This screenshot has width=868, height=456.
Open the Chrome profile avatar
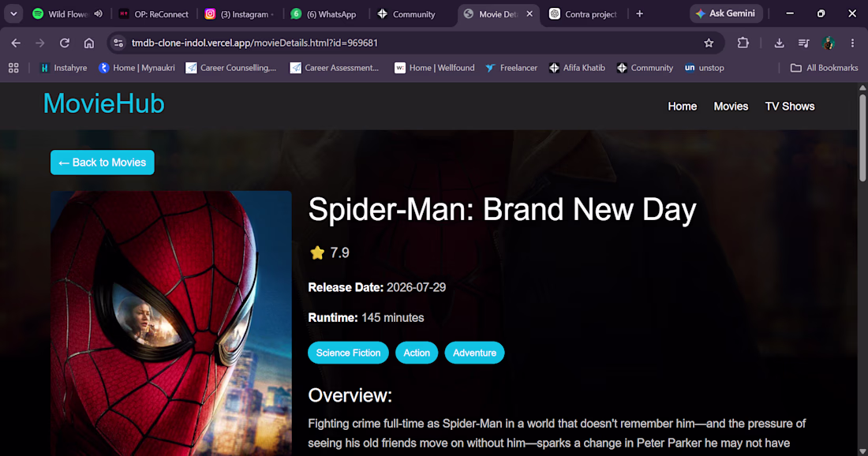[829, 43]
